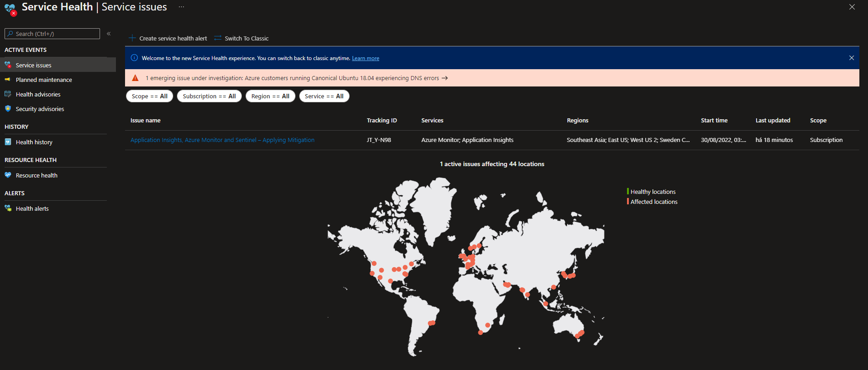Click the info icon in welcome banner
The width and height of the screenshot is (868, 370).
[135, 58]
